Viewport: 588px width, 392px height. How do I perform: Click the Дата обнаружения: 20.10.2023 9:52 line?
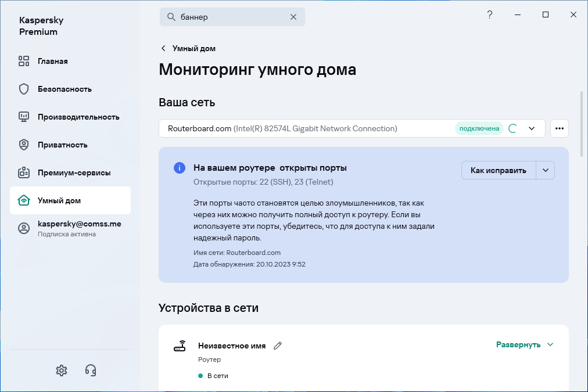click(x=249, y=264)
